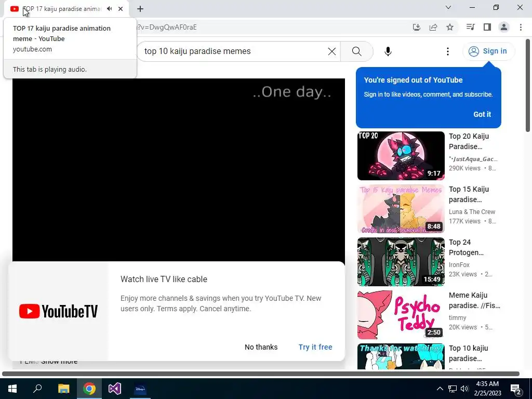The width and height of the screenshot is (532, 399).
Task: Open the Top 20 Kaiju Paradise thumbnail
Action: point(401,156)
